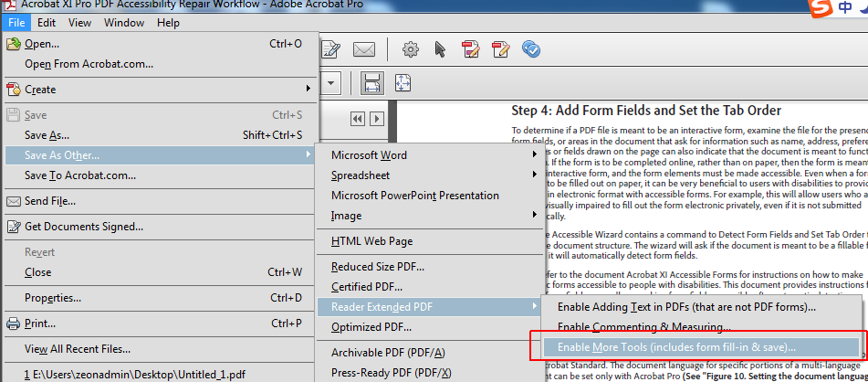Image resolution: width=868 pixels, height=382 pixels.
Task: Choose Press-Ready PDF (PDF/X)
Action: point(430,372)
